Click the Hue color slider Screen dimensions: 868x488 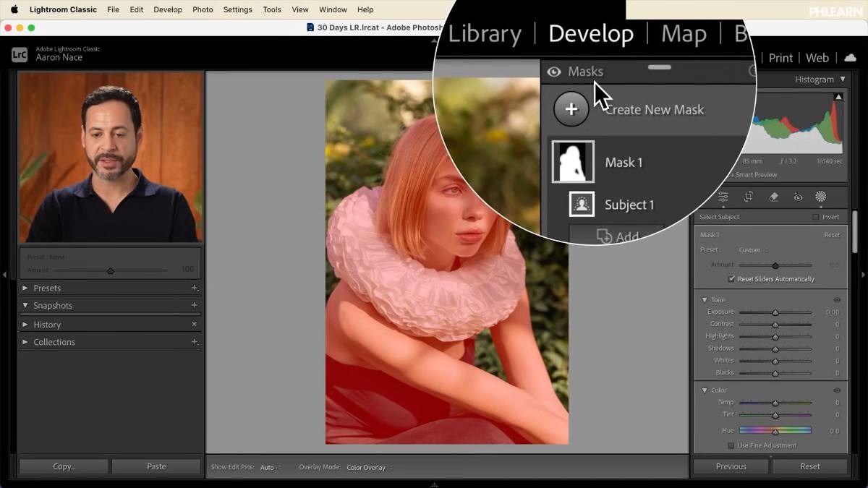[775, 430]
